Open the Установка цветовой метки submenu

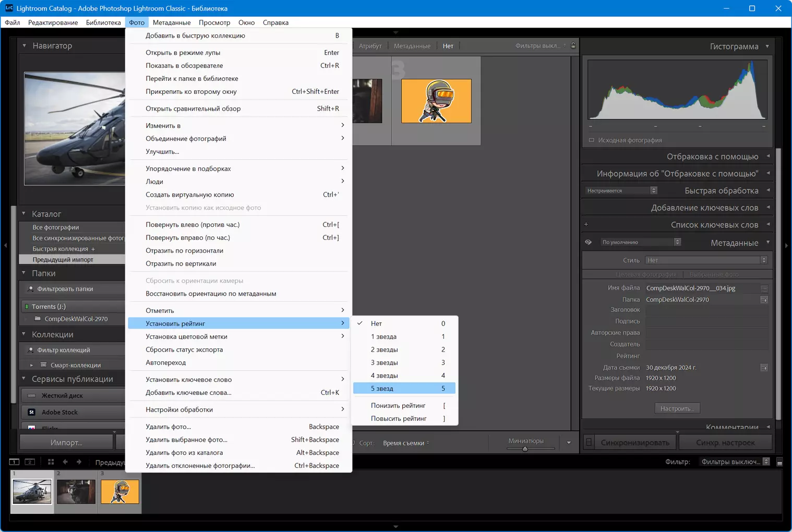pyautogui.click(x=238, y=336)
